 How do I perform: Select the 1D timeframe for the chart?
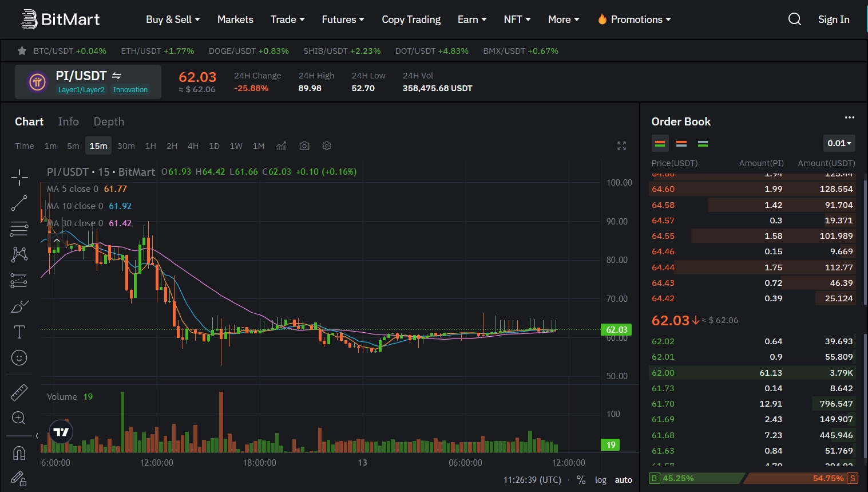tap(213, 145)
